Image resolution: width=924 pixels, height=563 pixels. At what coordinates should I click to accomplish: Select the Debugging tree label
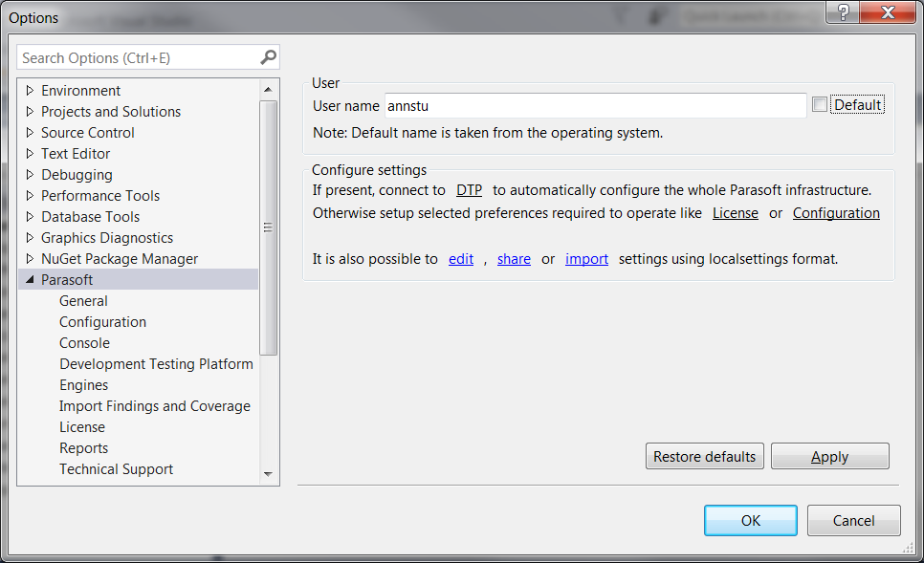[x=77, y=175]
